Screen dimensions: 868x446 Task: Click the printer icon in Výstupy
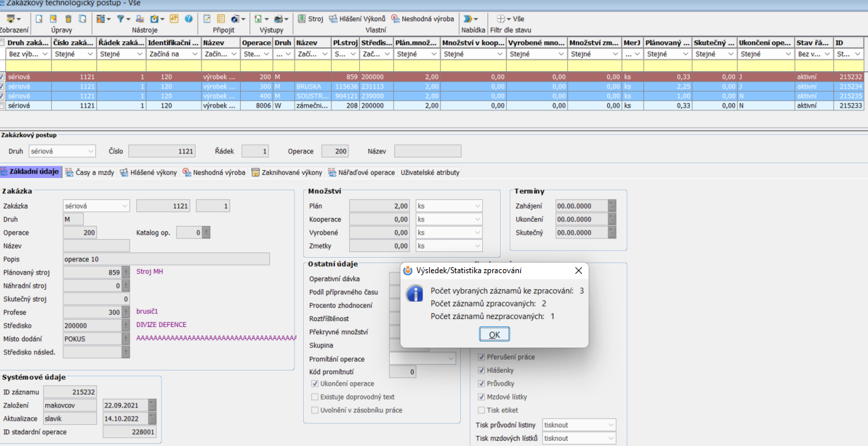(x=278, y=19)
